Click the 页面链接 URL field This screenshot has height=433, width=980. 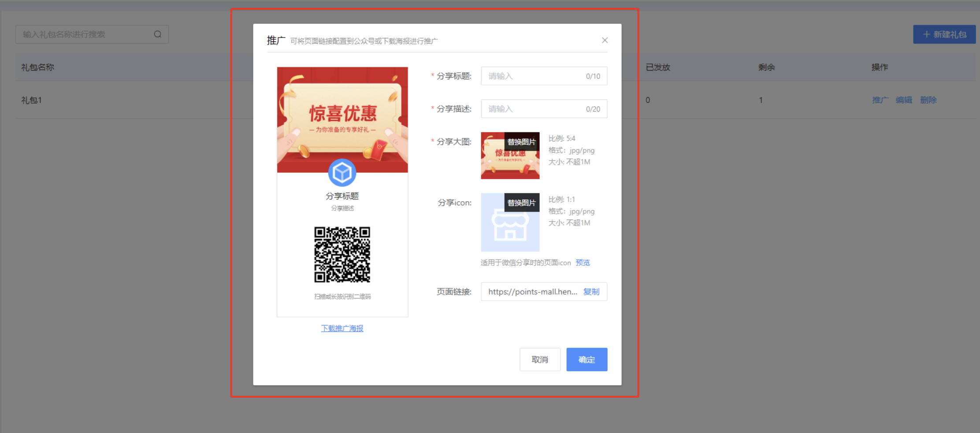(x=532, y=292)
